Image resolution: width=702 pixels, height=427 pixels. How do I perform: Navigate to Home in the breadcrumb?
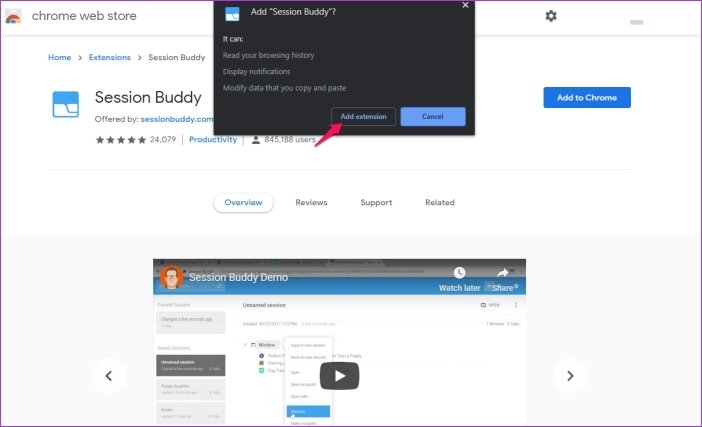click(59, 57)
